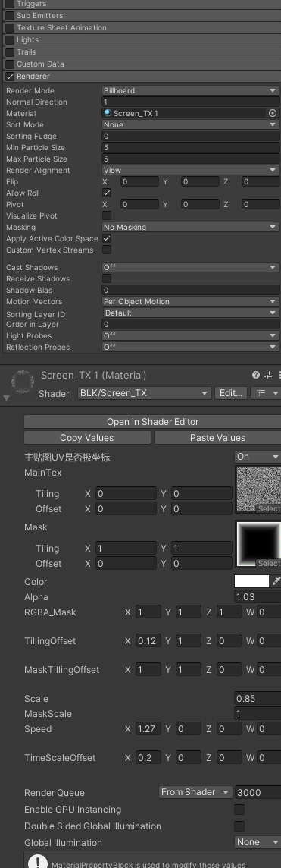The image size is (281, 868).
Task: Open the Motion Vectors dropdown
Action: (190, 302)
